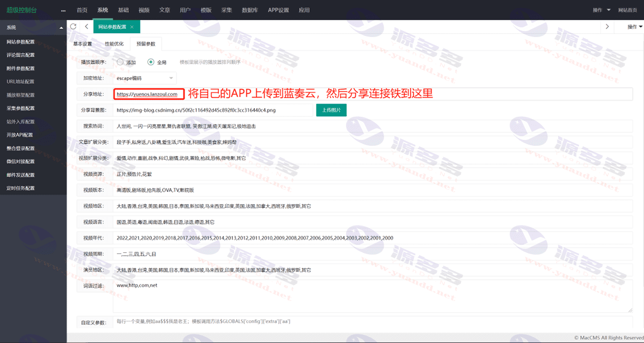Open the 操作 dropdown in top header
Viewport: 644px width, 343px height.
coord(602,10)
